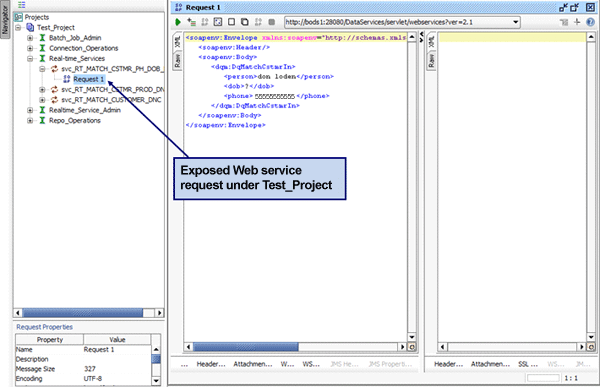Click request editor horizontal scrollbar thumb
Screen dimensions: 600x387
[x=246, y=347]
